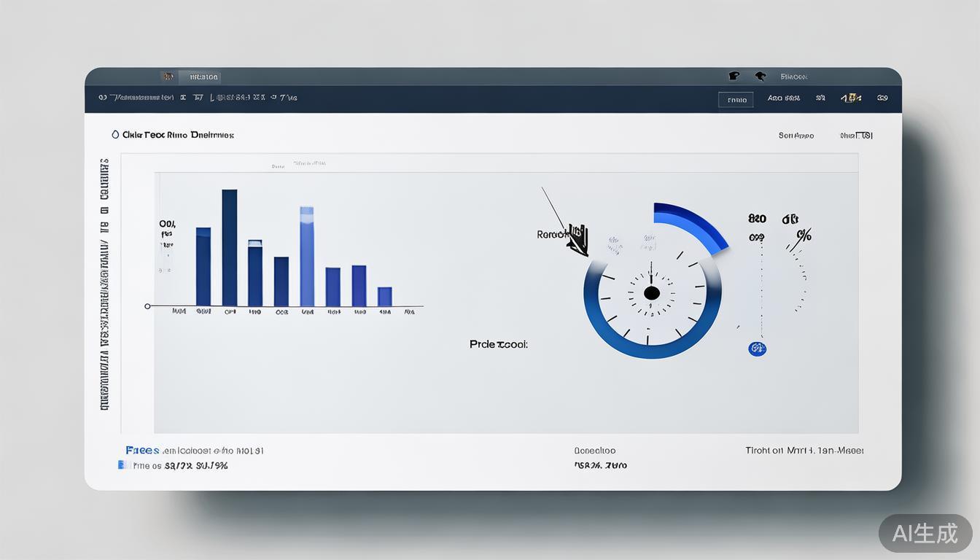Click the hollow circle at the chart axis origin
Image resolution: width=980 pixels, height=560 pixels.
tap(148, 306)
